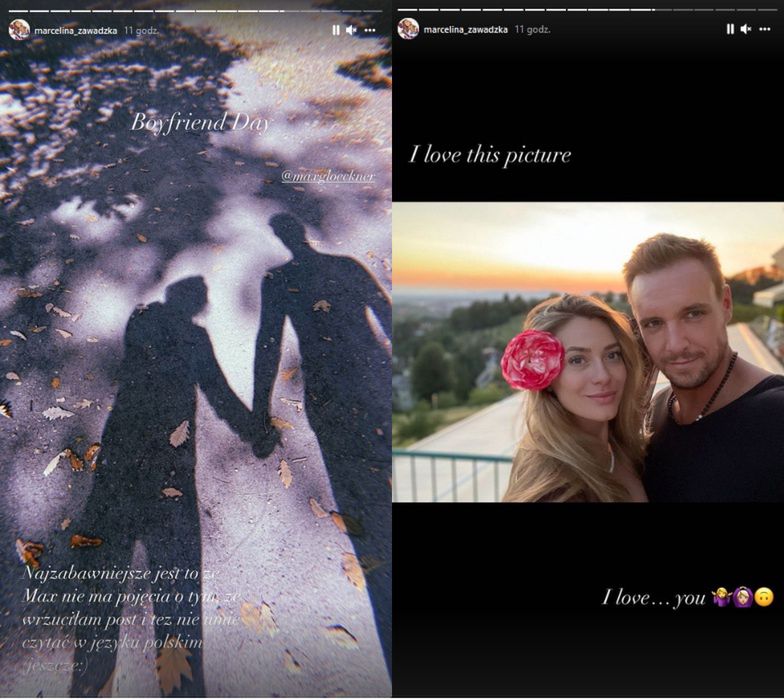Click the Polish caption starting 'Najzabawniejsze'

click(x=131, y=620)
